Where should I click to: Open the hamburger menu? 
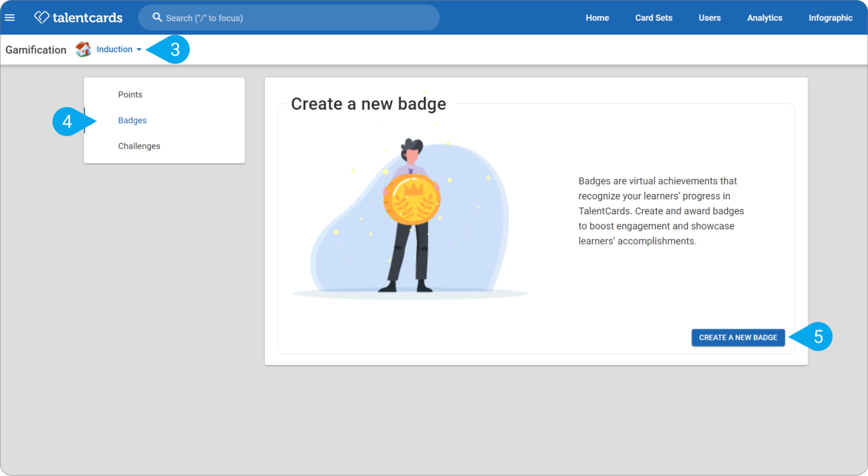point(10,18)
